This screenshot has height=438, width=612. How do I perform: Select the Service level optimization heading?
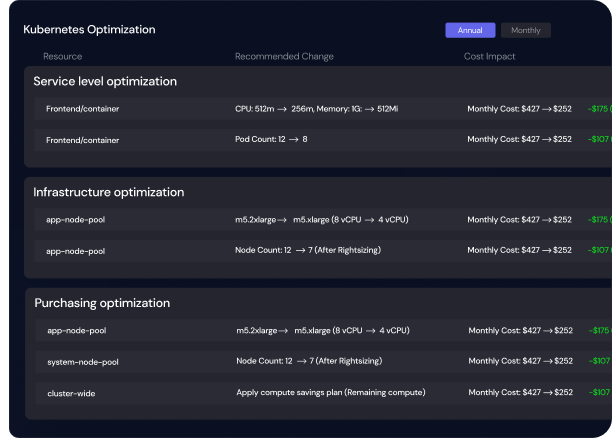coord(105,81)
